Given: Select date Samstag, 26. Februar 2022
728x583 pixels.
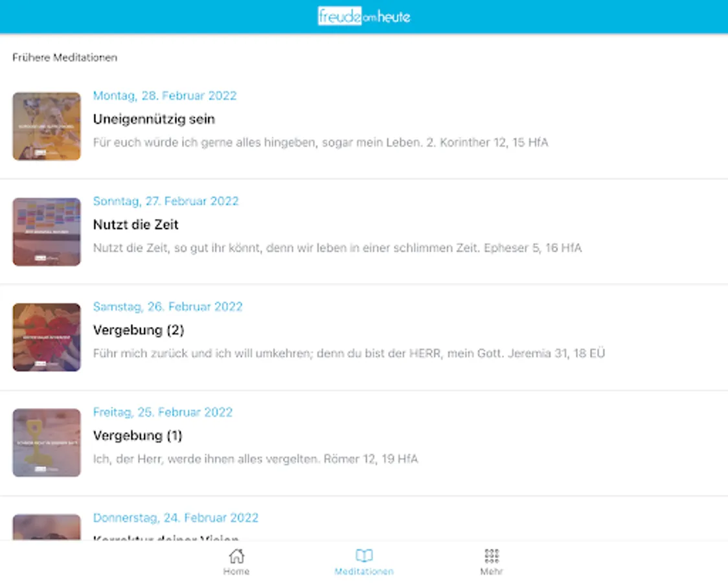Looking at the screenshot, I should 168,306.
